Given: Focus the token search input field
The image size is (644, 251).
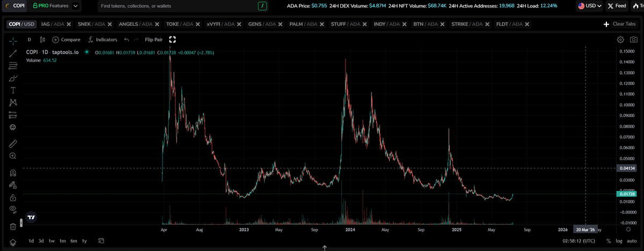Looking at the screenshot, I should tap(177, 6).
